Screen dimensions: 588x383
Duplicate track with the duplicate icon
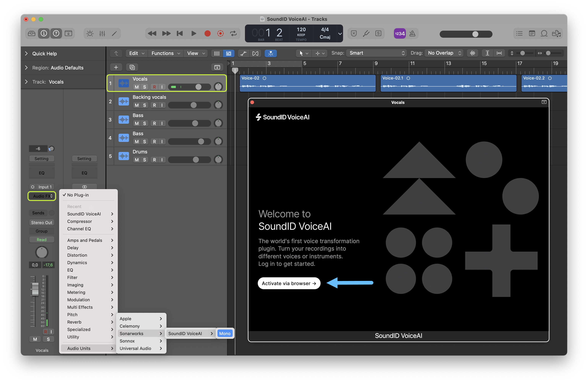point(132,67)
